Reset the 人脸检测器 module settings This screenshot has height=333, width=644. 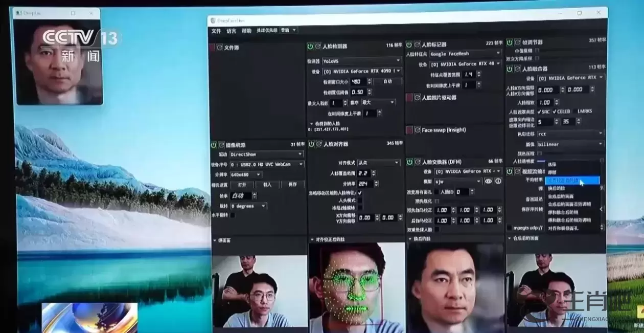(317, 47)
